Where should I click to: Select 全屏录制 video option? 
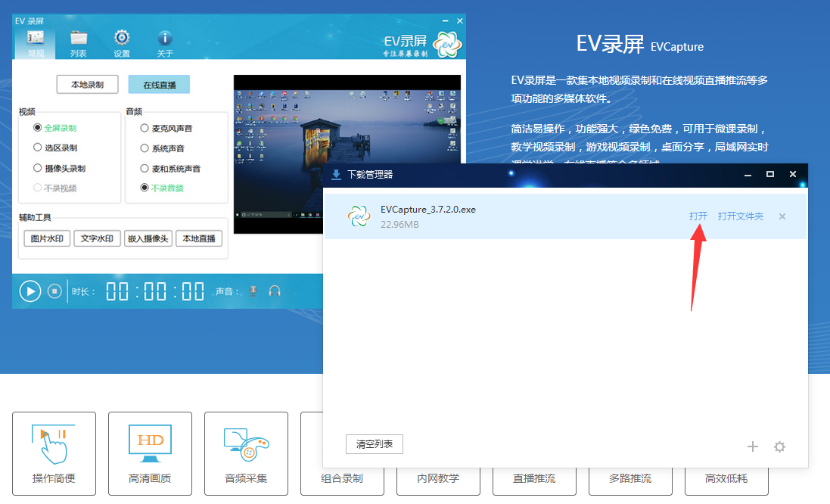click(55, 128)
